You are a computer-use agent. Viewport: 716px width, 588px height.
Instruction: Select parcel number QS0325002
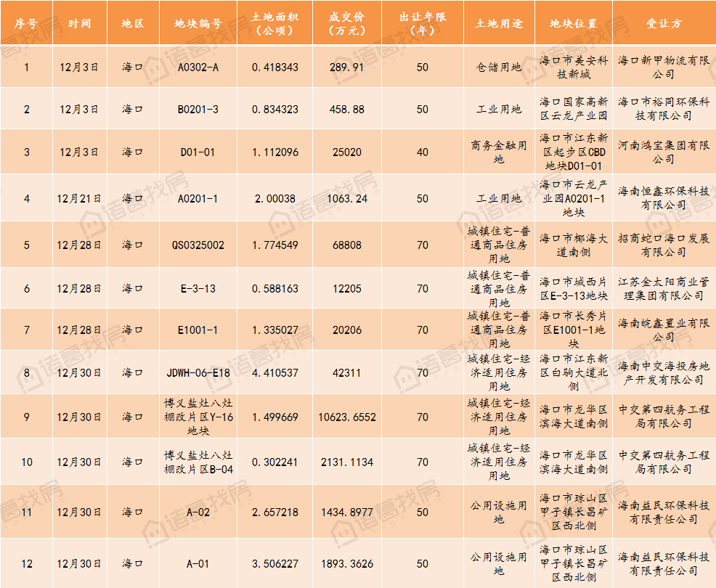click(198, 245)
